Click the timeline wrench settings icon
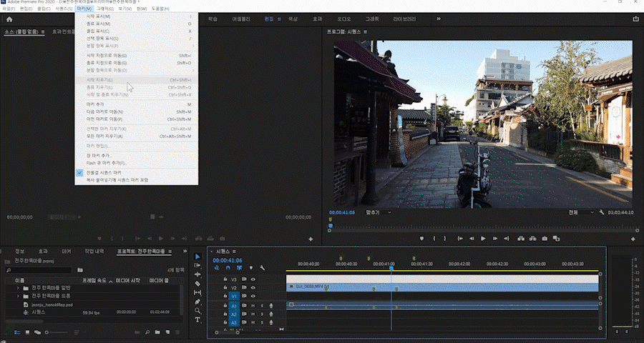Image resolution: width=644 pixels, height=343 pixels. (263, 268)
